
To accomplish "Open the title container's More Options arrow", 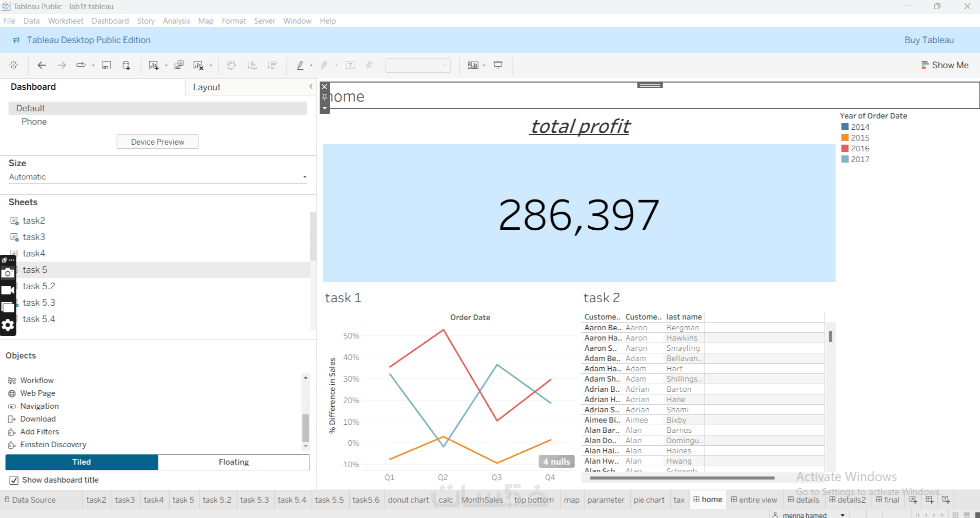I will (x=325, y=108).
